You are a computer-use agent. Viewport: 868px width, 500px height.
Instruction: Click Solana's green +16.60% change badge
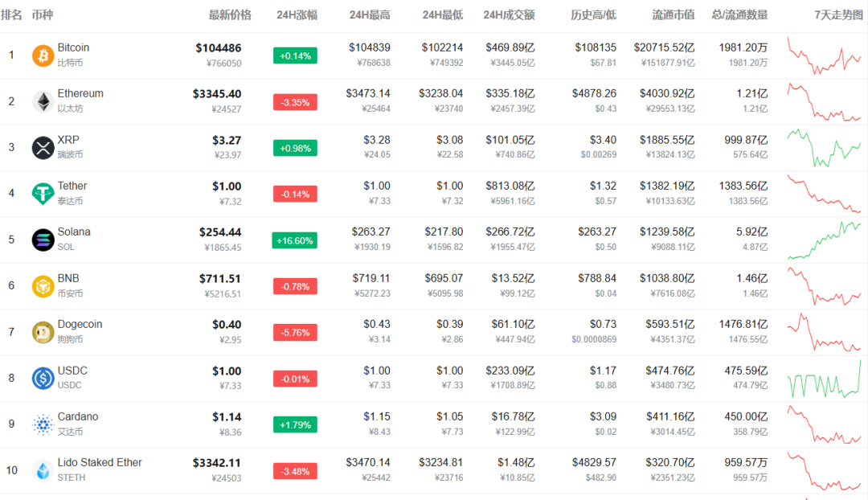tap(294, 241)
